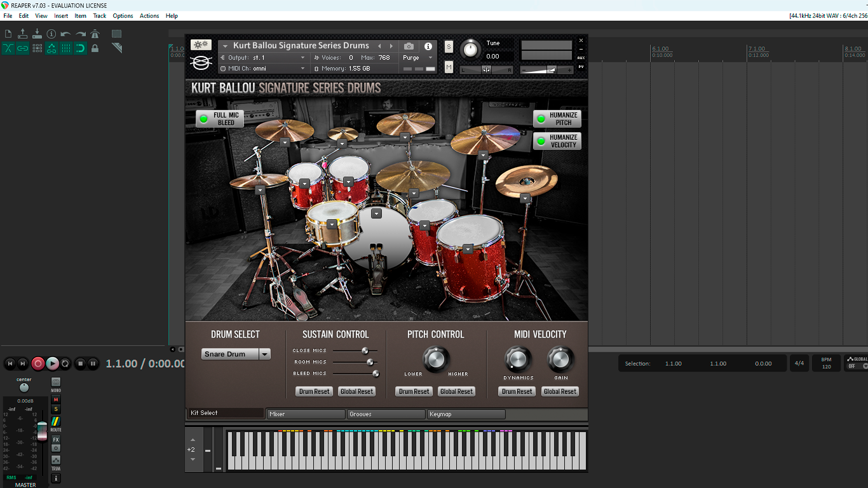Image resolution: width=868 pixels, height=488 pixels.
Task: Switch to the Grooves tab
Action: coord(386,414)
